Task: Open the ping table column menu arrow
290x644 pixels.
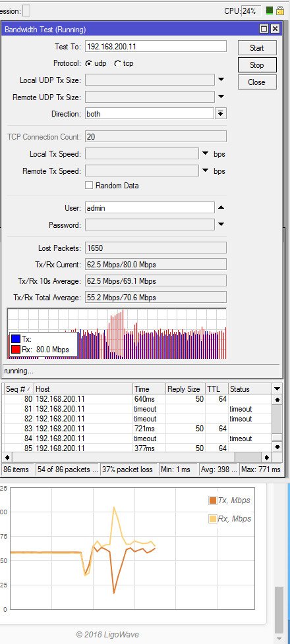Action: (x=277, y=389)
